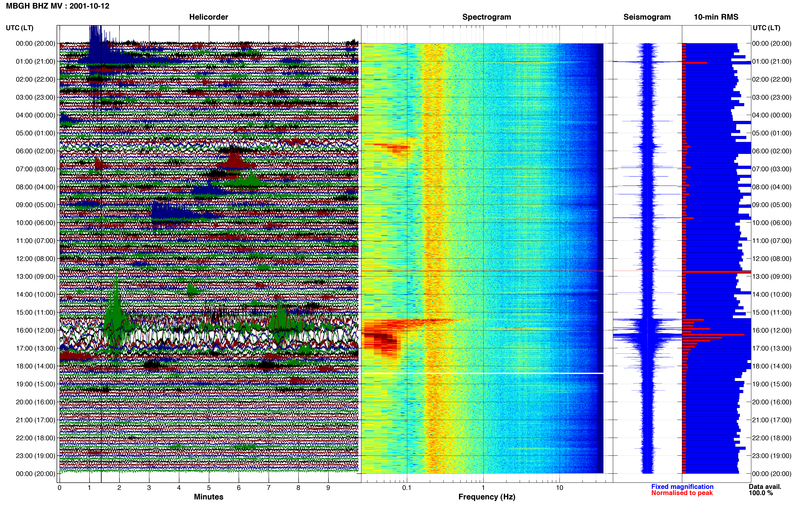Viewport: 812px width, 508px height.
Task: Click the "8" tick on the Minutes axis
Action: point(298,488)
